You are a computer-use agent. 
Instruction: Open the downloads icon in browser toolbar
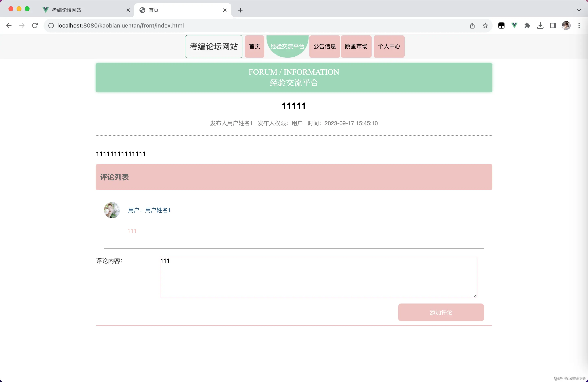point(540,25)
